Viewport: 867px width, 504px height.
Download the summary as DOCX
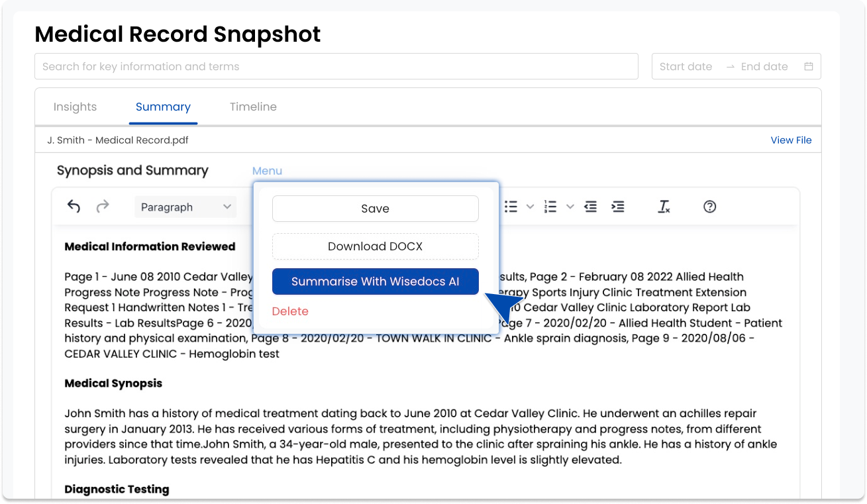point(375,246)
